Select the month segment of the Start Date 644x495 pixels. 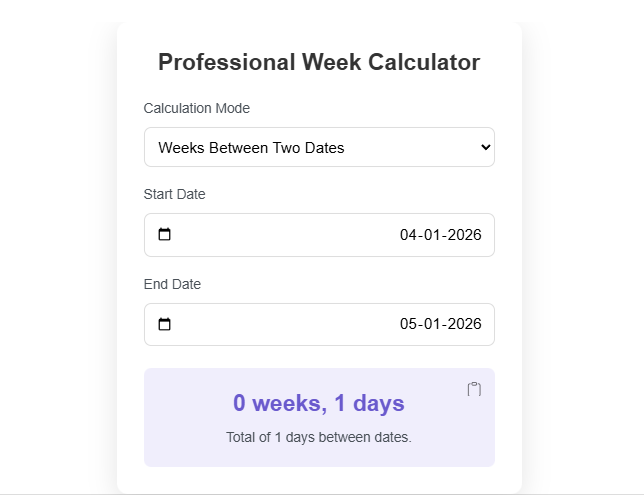click(x=433, y=235)
